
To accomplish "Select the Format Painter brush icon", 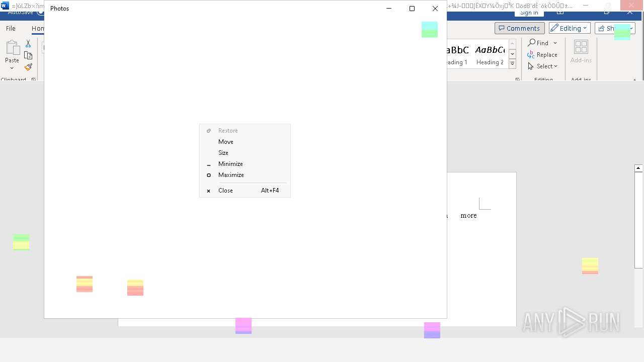I will coord(28,67).
